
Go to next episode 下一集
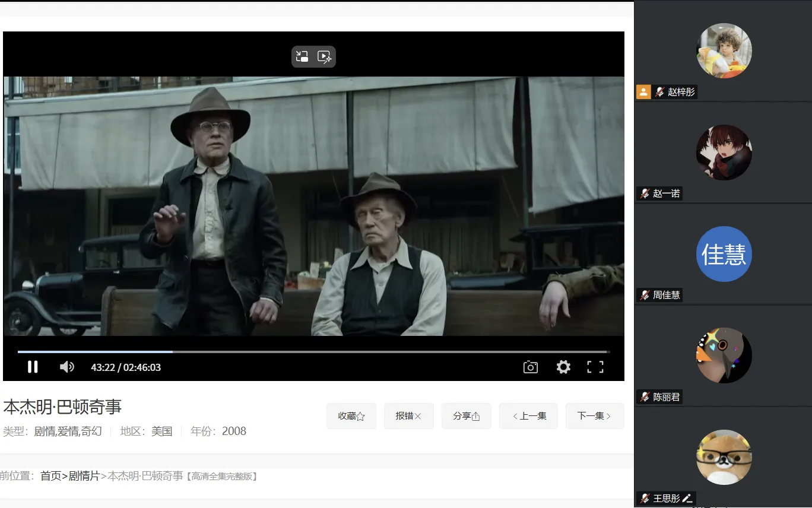[594, 416]
